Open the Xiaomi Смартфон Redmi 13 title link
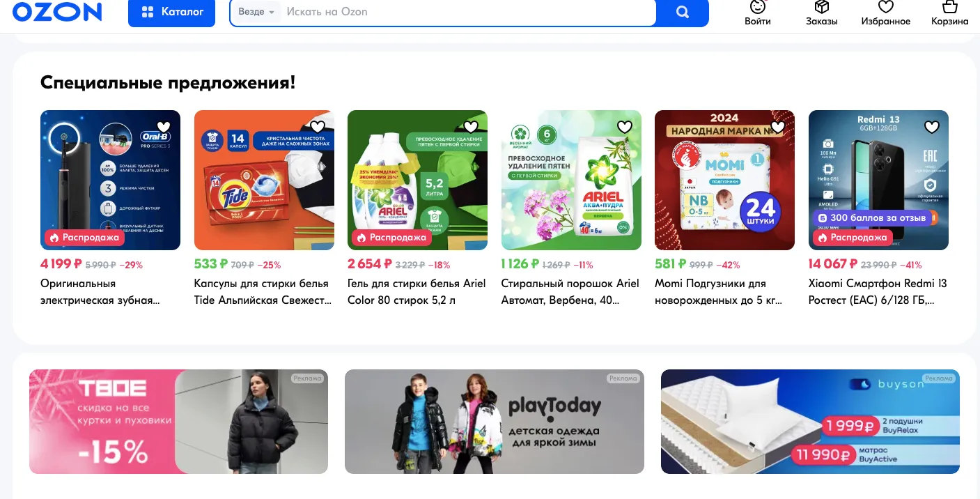Image resolution: width=980 pixels, height=499 pixels. pos(878,292)
